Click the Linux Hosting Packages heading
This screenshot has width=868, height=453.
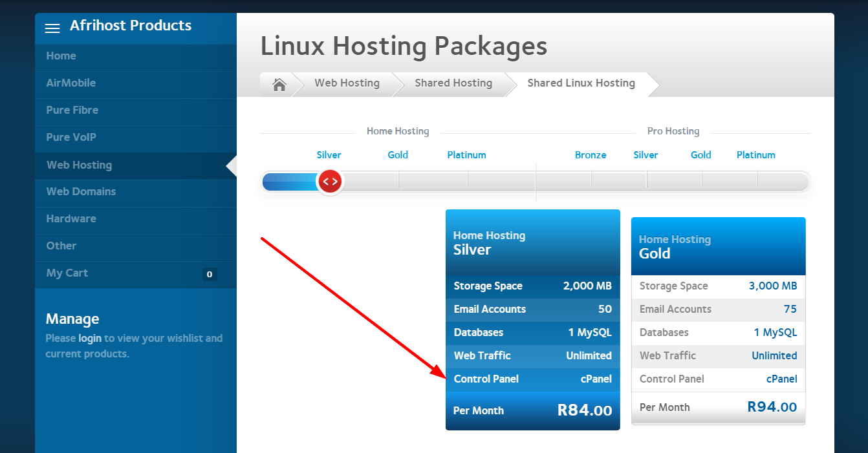pyautogui.click(x=404, y=47)
